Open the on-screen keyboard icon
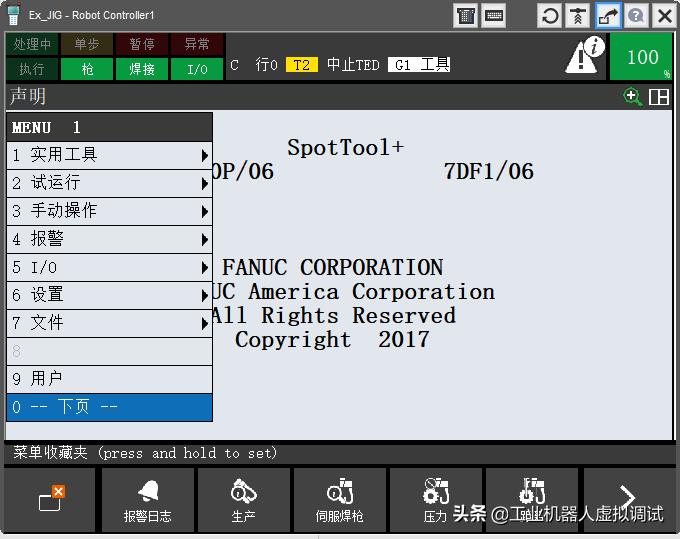This screenshot has width=680, height=539. (x=494, y=15)
